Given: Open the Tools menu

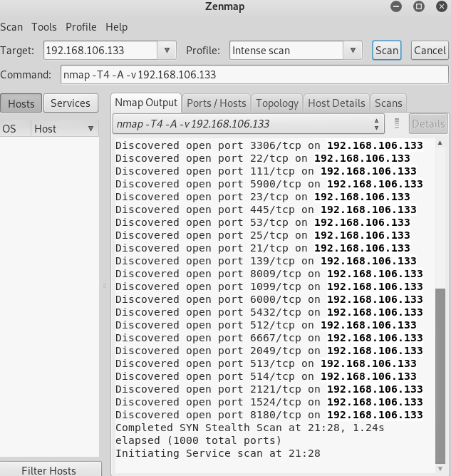Looking at the screenshot, I should click(44, 27).
